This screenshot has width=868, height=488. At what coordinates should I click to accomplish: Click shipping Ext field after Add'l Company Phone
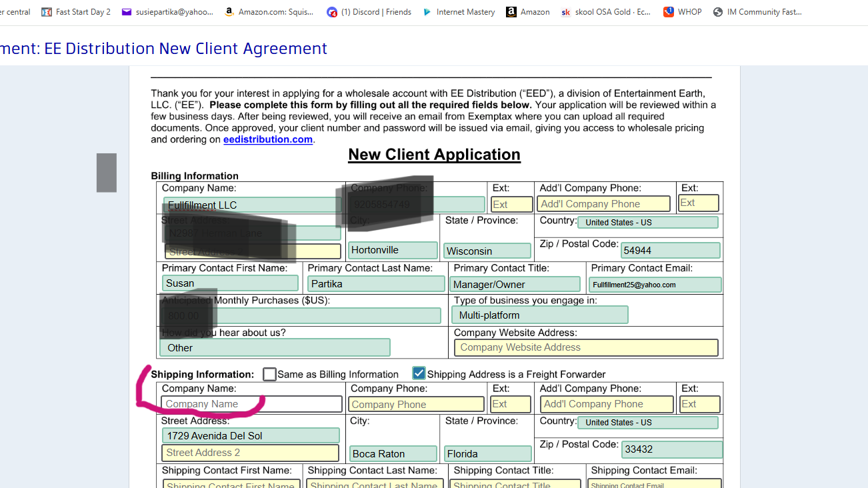[700, 404]
